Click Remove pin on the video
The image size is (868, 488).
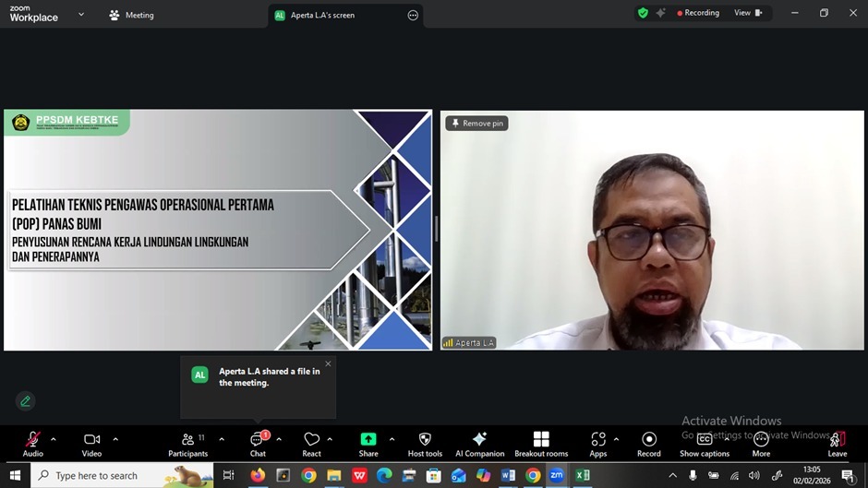coord(476,124)
